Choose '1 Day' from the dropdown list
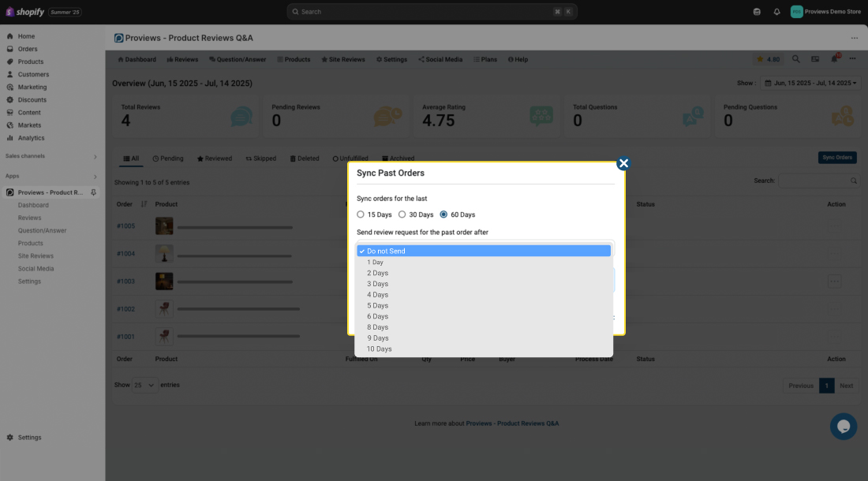Screen dimensions: 868x481 pos(483,262)
